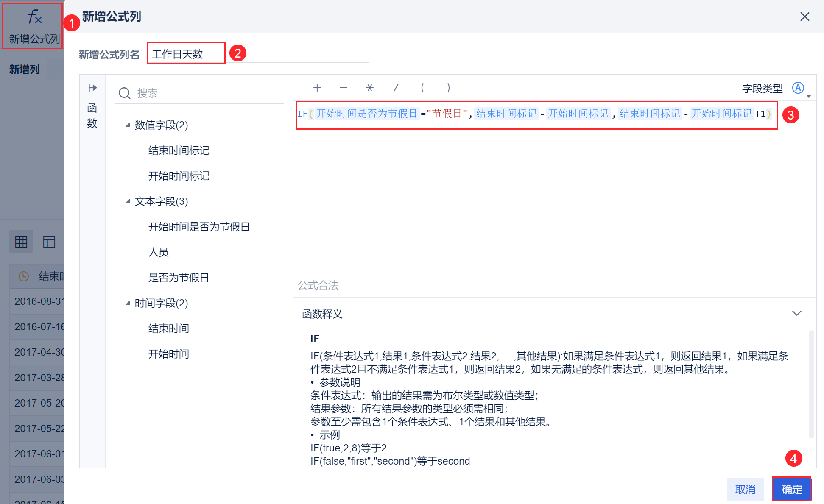This screenshot has height=504, width=824.
Task: Insert a left parenthesis
Action: (422, 88)
